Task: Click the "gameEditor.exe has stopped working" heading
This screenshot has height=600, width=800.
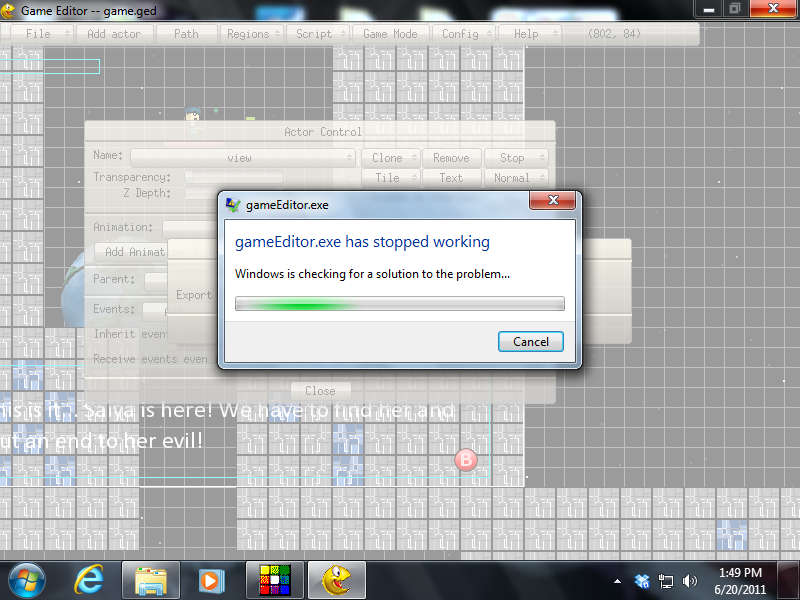Action: click(x=362, y=241)
